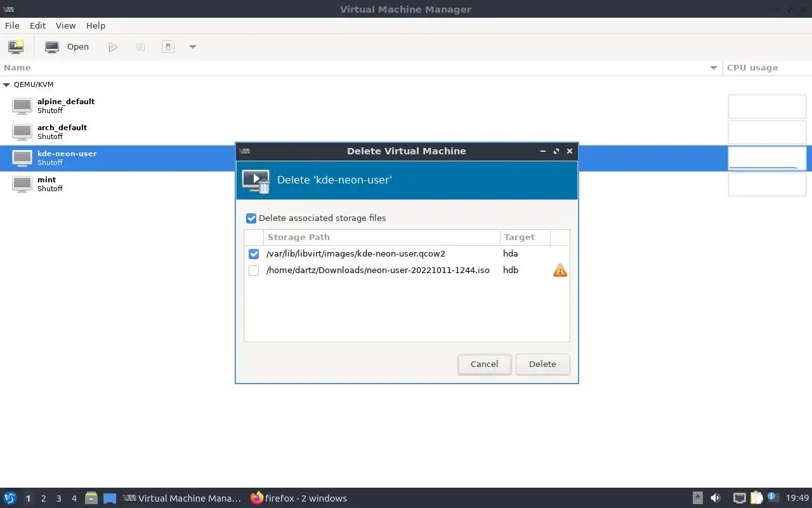Click the CPU usage column header
The height and width of the screenshot is (508, 812).
click(767, 68)
